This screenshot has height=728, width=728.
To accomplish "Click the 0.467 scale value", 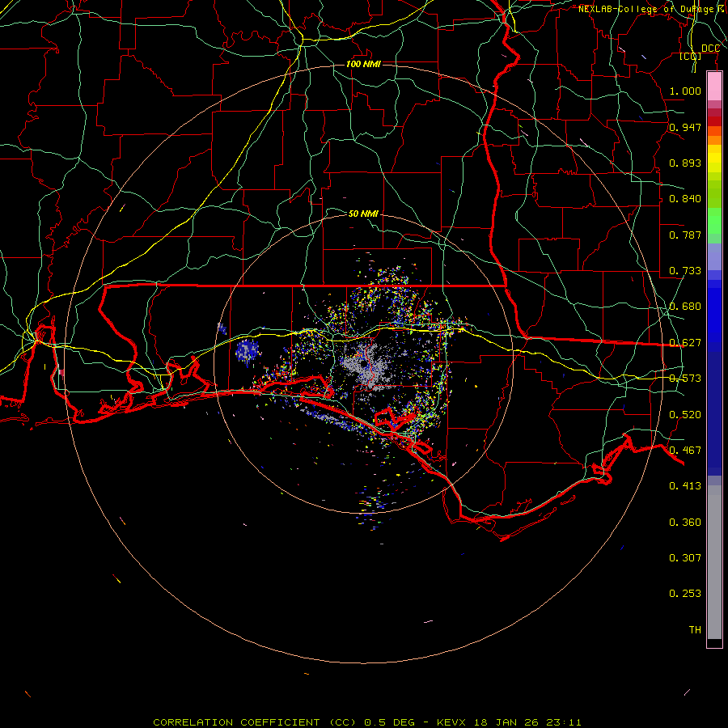I will [x=685, y=451].
